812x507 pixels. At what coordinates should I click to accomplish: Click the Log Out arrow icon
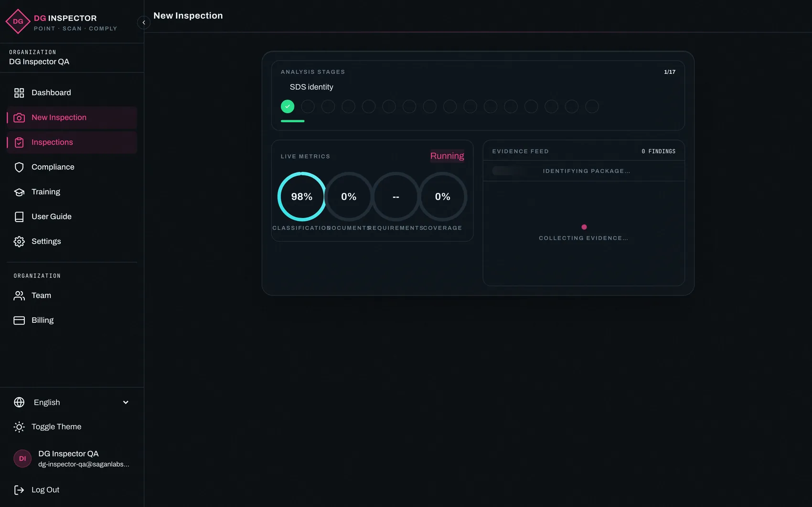point(19,490)
